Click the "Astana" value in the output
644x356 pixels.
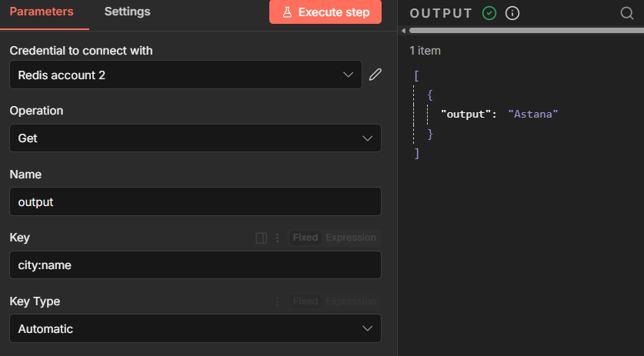pyautogui.click(x=533, y=114)
